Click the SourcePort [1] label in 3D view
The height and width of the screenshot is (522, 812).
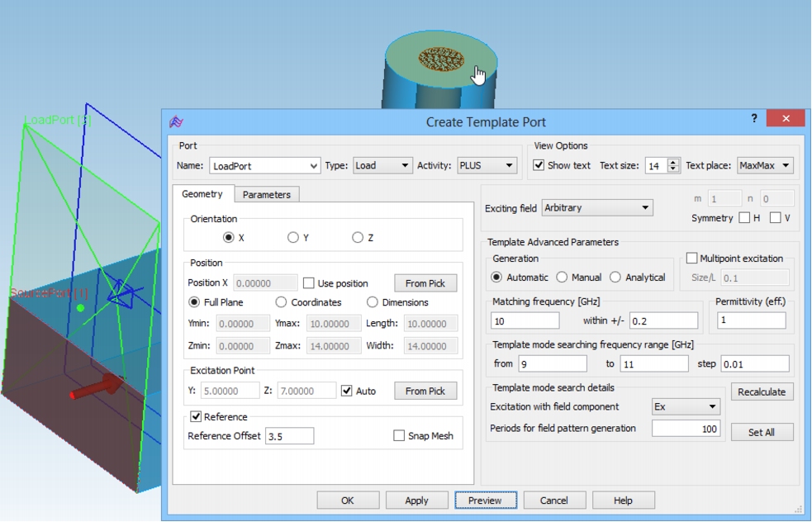tap(50, 293)
